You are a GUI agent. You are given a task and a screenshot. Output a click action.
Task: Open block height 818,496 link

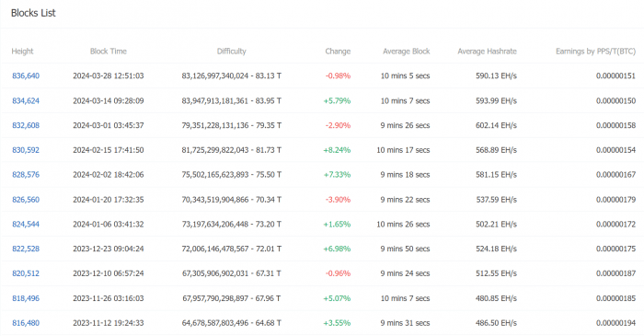[x=26, y=298]
